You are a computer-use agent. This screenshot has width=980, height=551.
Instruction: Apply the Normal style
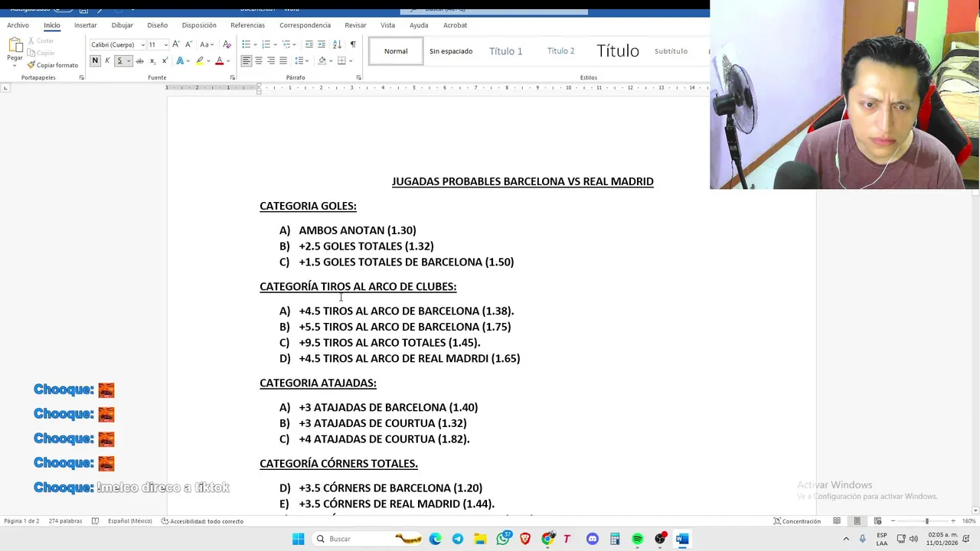click(396, 51)
